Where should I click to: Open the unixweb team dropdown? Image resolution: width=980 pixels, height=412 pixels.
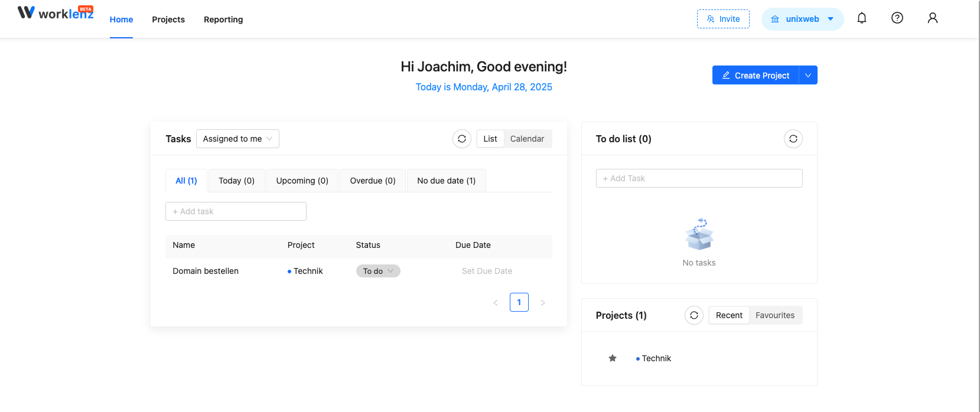point(802,19)
